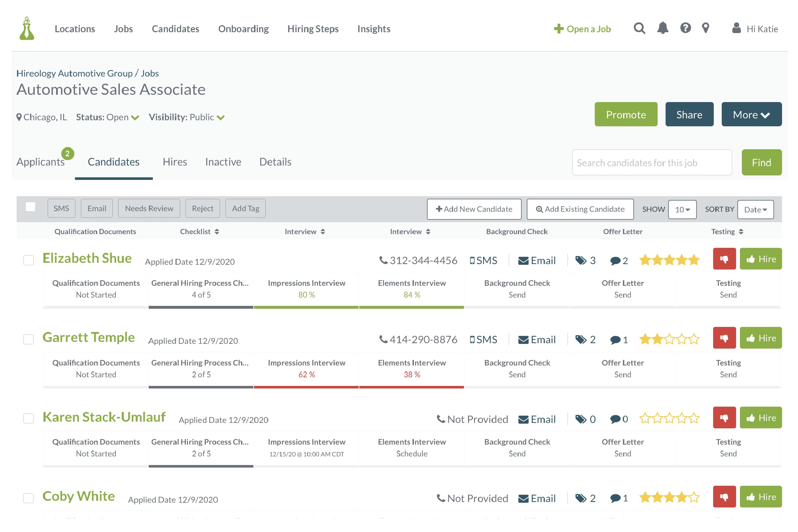Open the Insights menu item
This screenshot has width=798, height=532.
tap(374, 29)
